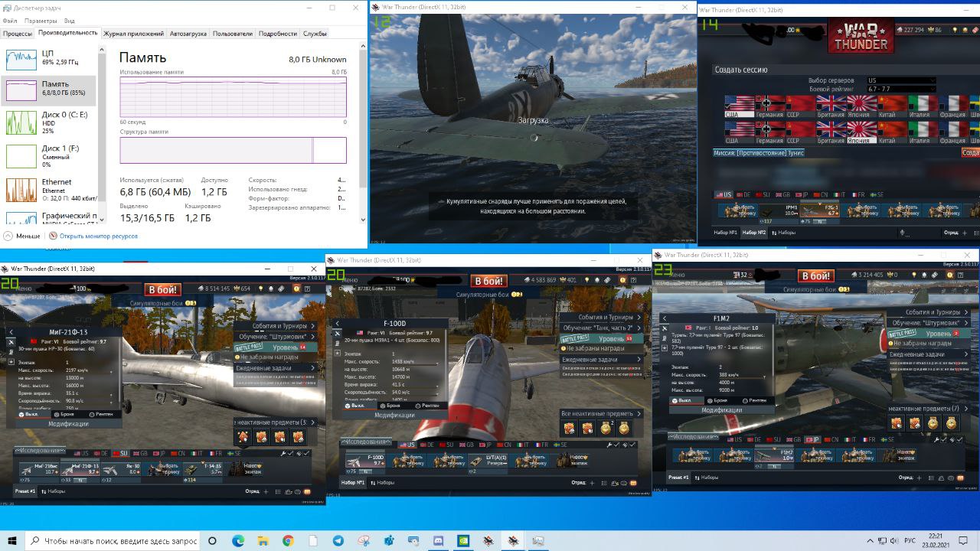This screenshot has height=551, width=980.
Task: Select F1M2 vehicle slot
Action: tap(774, 455)
